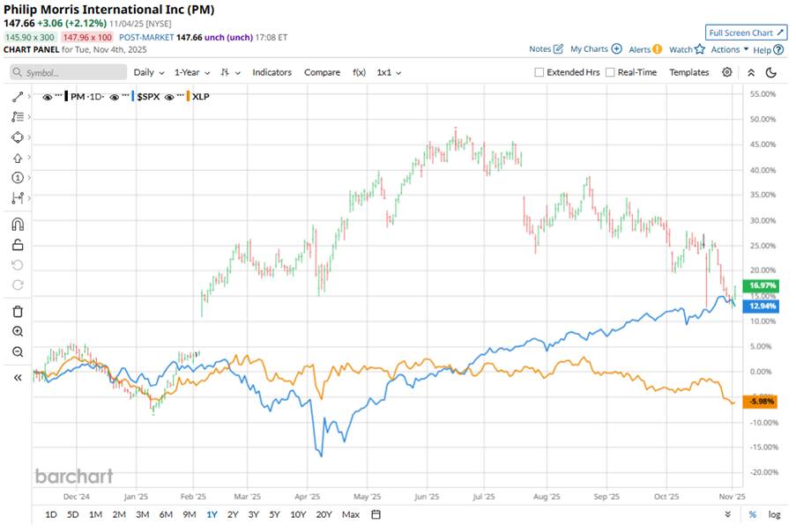The width and height of the screenshot is (796, 532).
Task: Switch the axis to log scale
Action: [774, 514]
